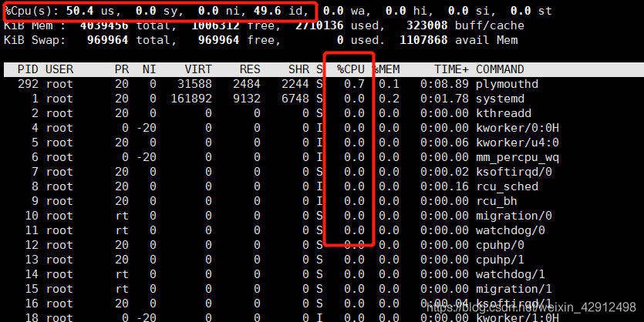
Task: Click the 0:01.78 time value
Action: [x=444, y=99]
